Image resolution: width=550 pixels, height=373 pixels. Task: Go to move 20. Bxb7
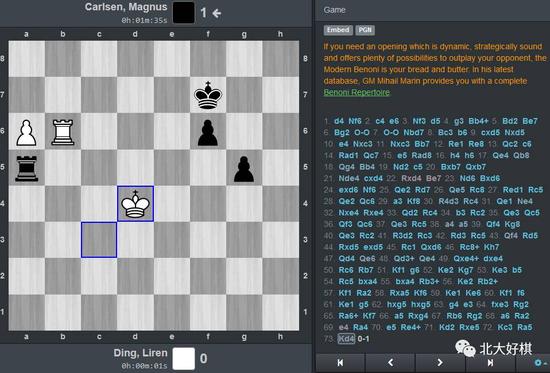click(451, 167)
